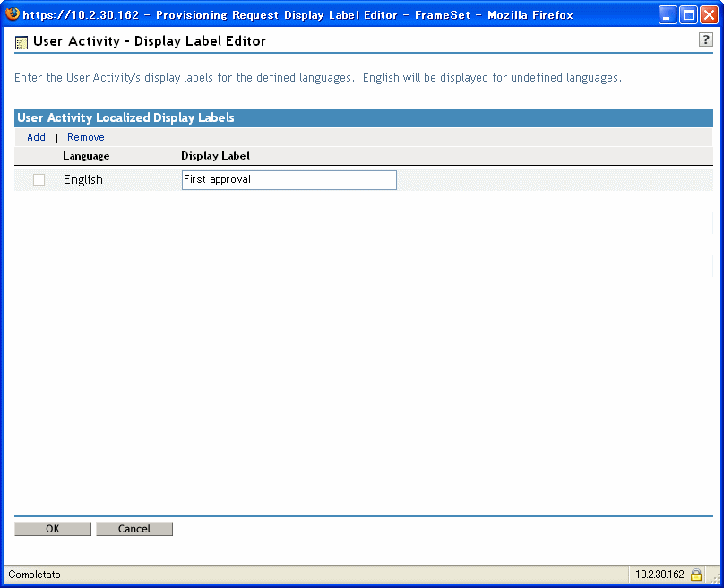Click the security padlock icon in status bar
The image size is (724, 588).
[x=696, y=575]
